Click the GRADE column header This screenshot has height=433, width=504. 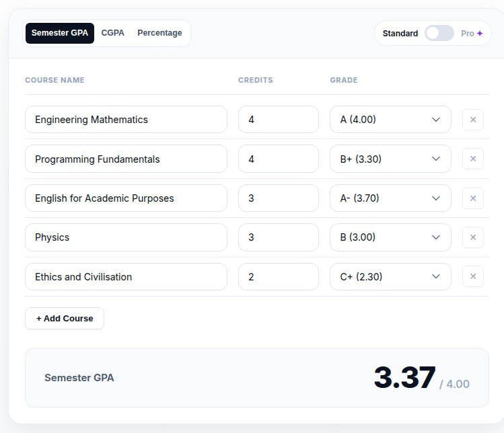344,80
